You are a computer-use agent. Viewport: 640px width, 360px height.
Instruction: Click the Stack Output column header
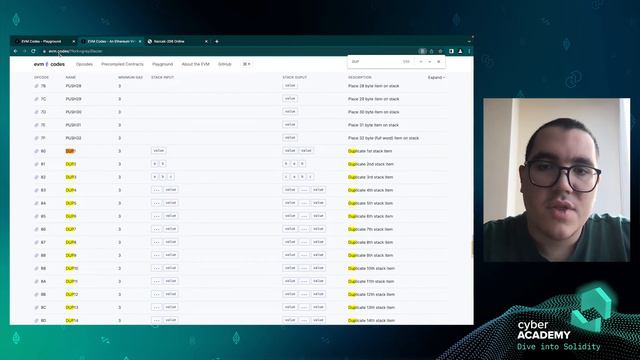(295, 78)
